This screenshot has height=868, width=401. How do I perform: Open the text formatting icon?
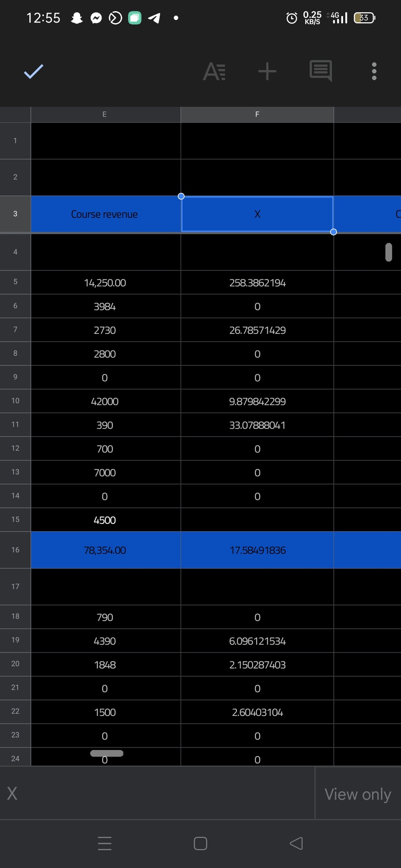[214, 72]
